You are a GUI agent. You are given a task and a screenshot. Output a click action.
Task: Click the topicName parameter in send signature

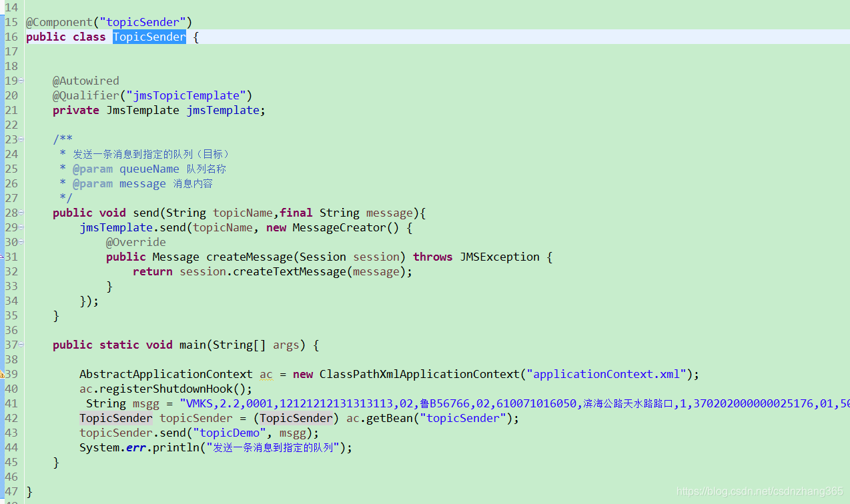[243, 213]
